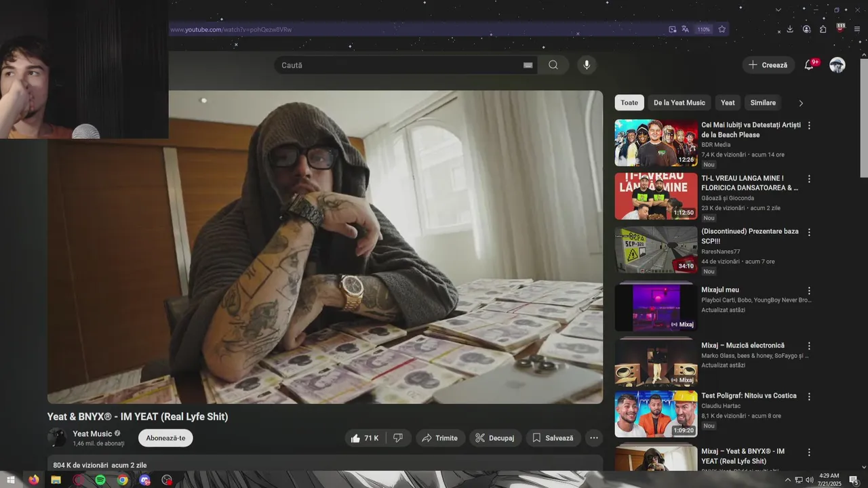Open options for Mixaj Muzică electronică

809,346
